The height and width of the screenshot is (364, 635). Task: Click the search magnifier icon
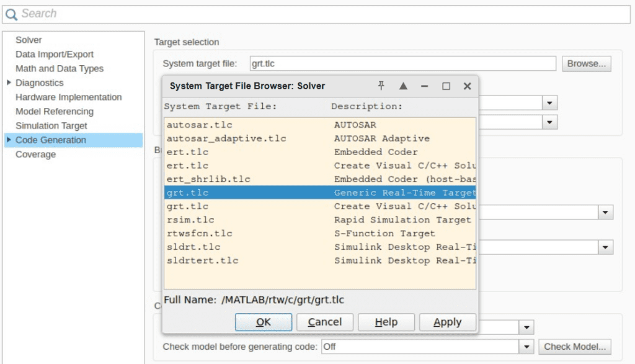tap(12, 13)
